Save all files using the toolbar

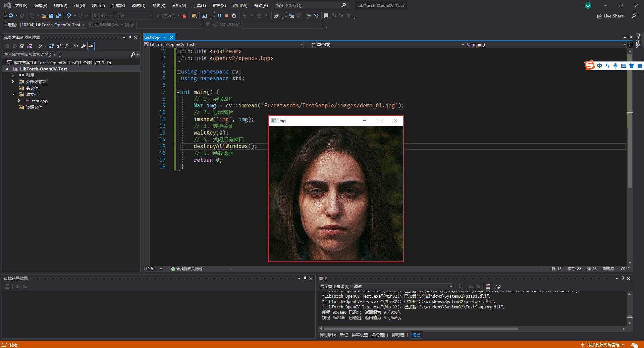[59, 16]
